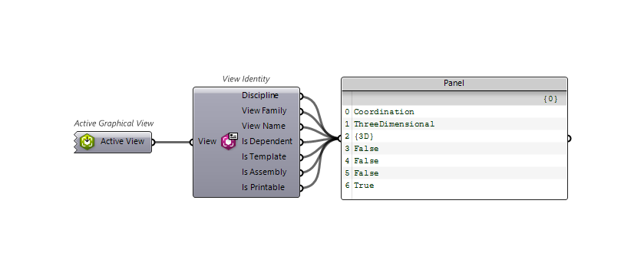Click the Active View output grip

click(x=154, y=143)
